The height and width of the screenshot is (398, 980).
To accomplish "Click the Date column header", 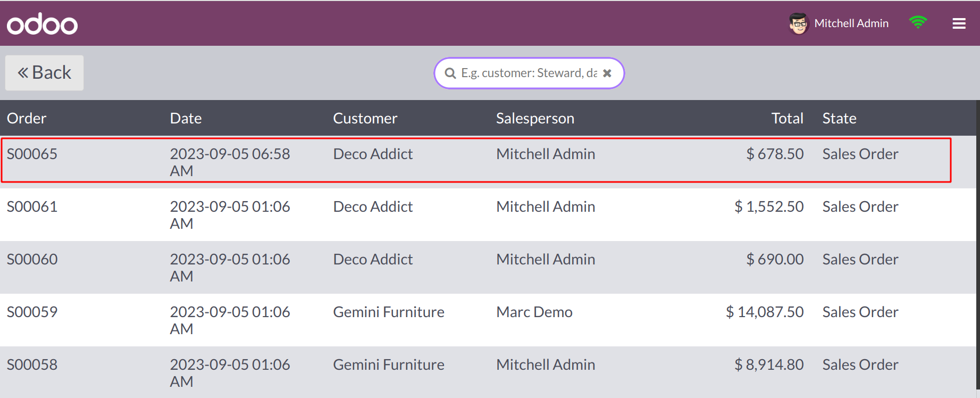I will pyautogui.click(x=186, y=118).
